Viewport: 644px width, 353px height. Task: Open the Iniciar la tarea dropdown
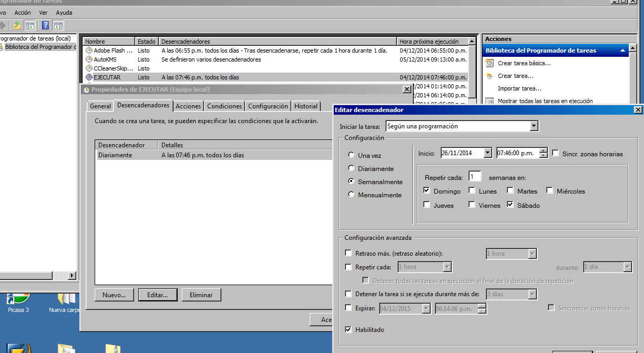pos(534,126)
